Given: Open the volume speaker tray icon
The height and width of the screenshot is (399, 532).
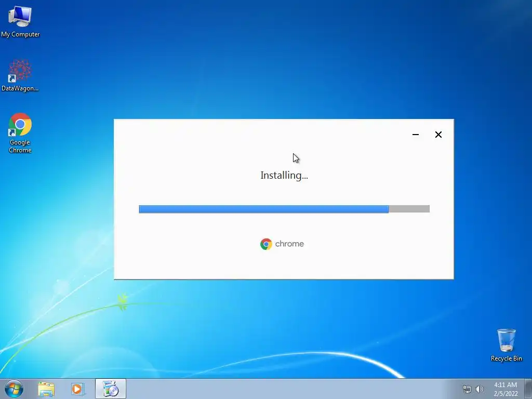Looking at the screenshot, I should click(x=479, y=389).
